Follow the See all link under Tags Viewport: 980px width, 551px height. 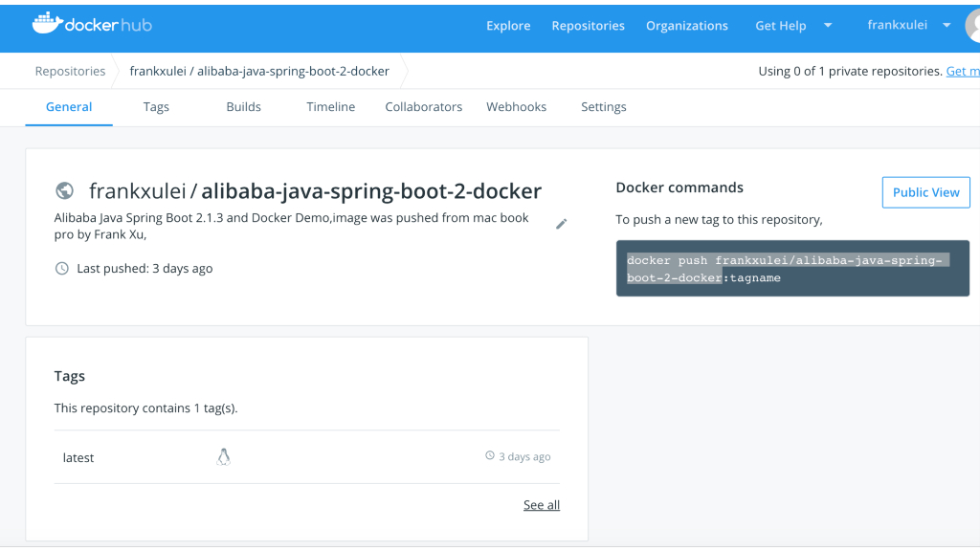tap(541, 504)
